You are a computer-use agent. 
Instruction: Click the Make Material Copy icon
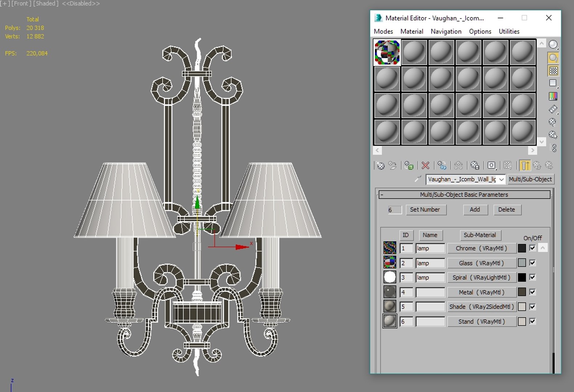(x=442, y=166)
